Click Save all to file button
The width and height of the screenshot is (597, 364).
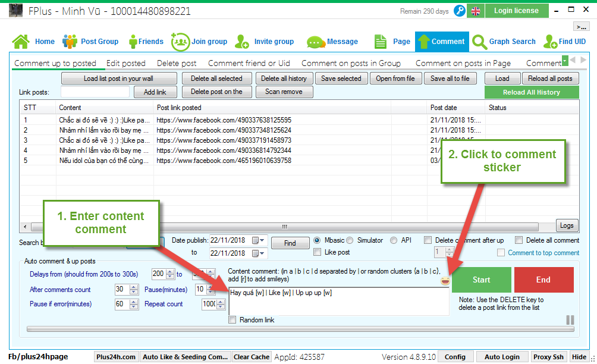(x=450, y=79)
